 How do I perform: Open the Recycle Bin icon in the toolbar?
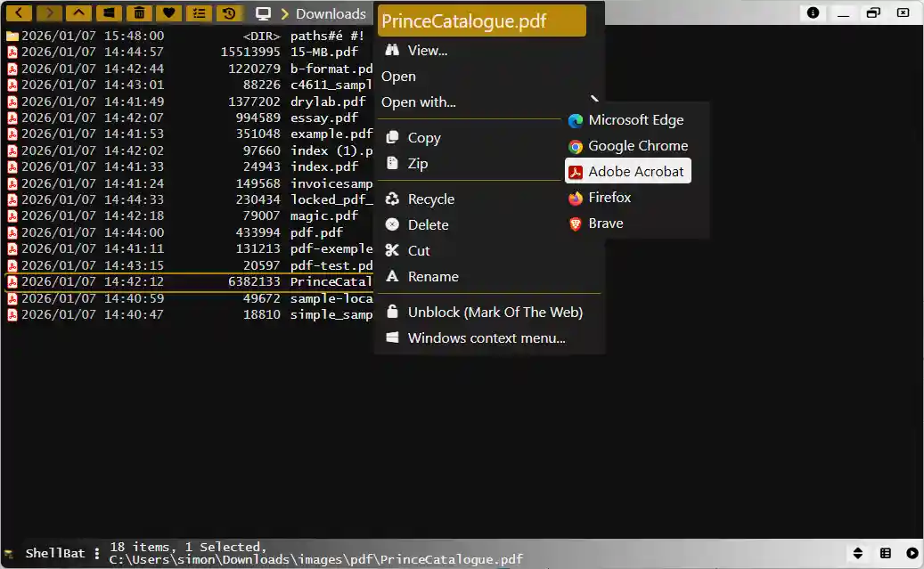138,13
